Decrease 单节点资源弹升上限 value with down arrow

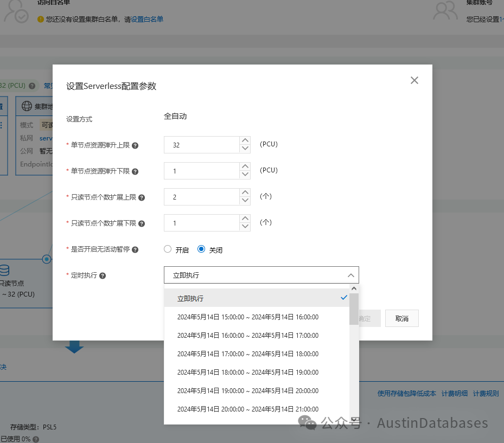click(245, 149)
